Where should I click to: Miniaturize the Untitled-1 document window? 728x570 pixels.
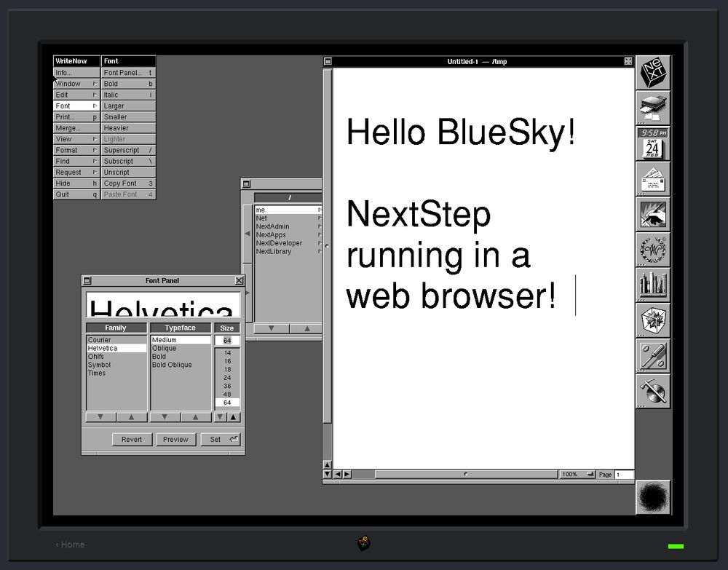point(328,61)
